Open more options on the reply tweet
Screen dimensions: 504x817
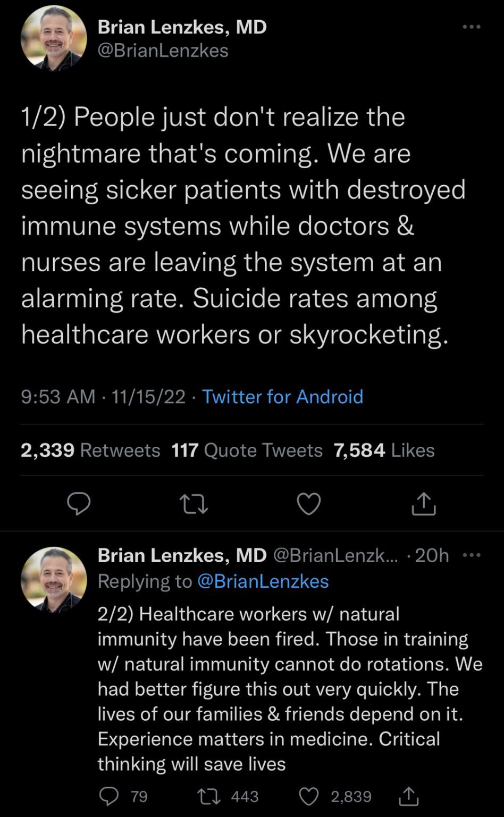click(x=472, y=555)
